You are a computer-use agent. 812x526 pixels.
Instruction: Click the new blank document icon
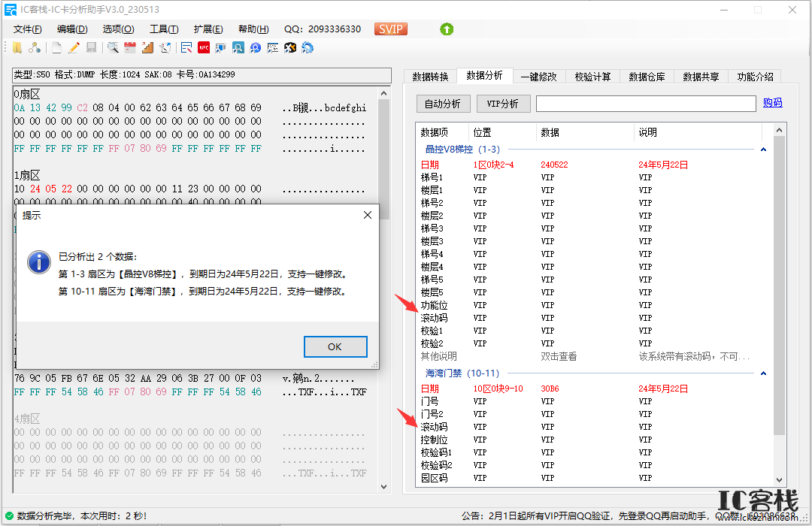pos(56,47)
